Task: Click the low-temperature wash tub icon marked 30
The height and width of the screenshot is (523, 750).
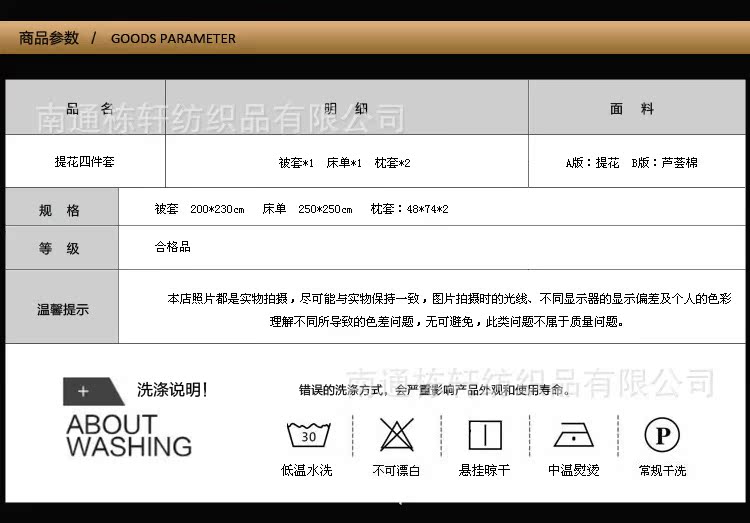Action: (x=309, y=434)
